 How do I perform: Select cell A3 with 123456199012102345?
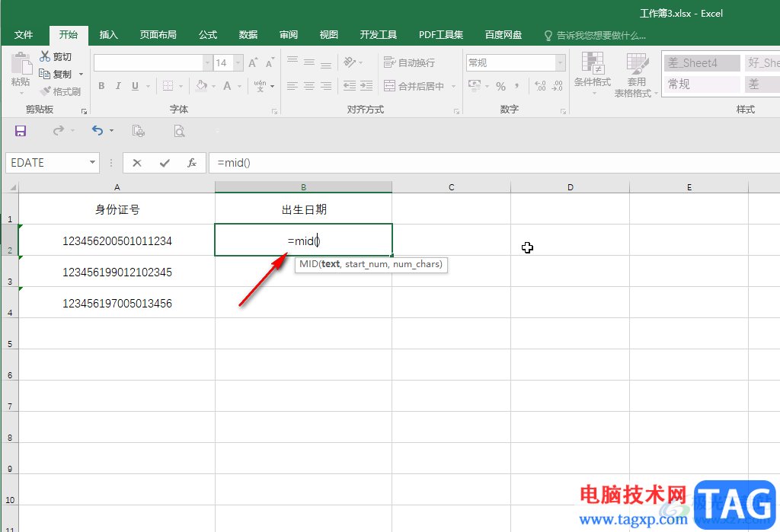(117, 272)
